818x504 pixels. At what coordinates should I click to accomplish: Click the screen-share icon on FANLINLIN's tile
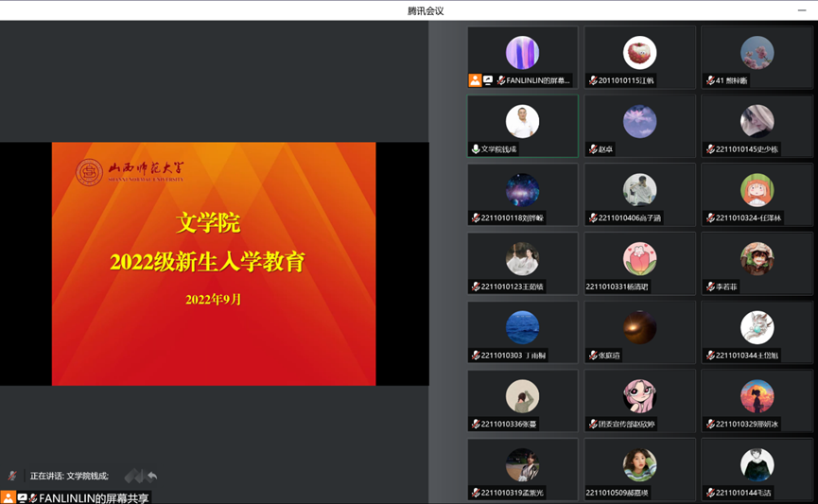(x=488, y=80)
